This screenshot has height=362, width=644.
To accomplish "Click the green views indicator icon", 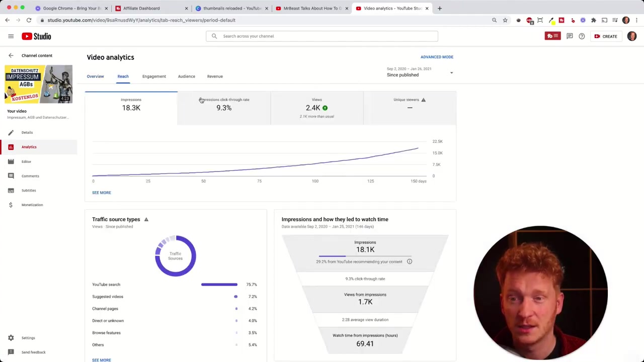I will coord(325,108).
